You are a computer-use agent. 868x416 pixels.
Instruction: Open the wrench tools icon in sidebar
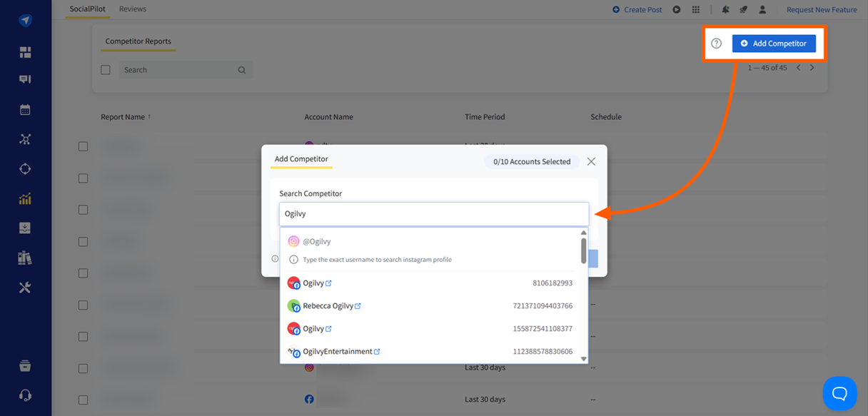click(x=25, y=288)
